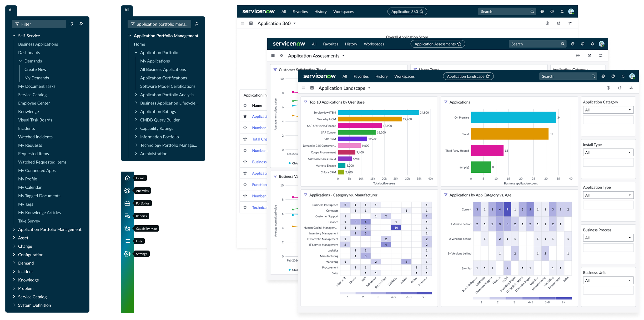Open Employee Center in Self-Service list

coord(34,103)
